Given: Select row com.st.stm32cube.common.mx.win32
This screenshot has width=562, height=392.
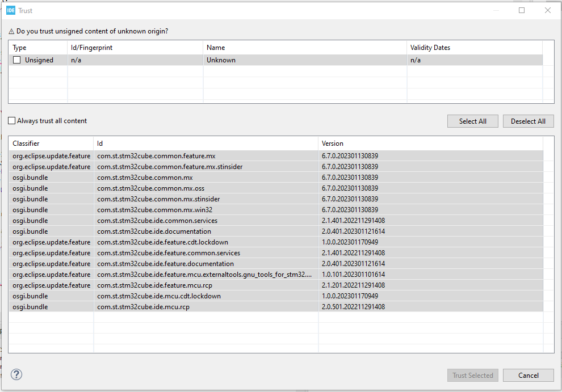Looking at the screenshot, I should pyautogui.click(x=276, y=210).
